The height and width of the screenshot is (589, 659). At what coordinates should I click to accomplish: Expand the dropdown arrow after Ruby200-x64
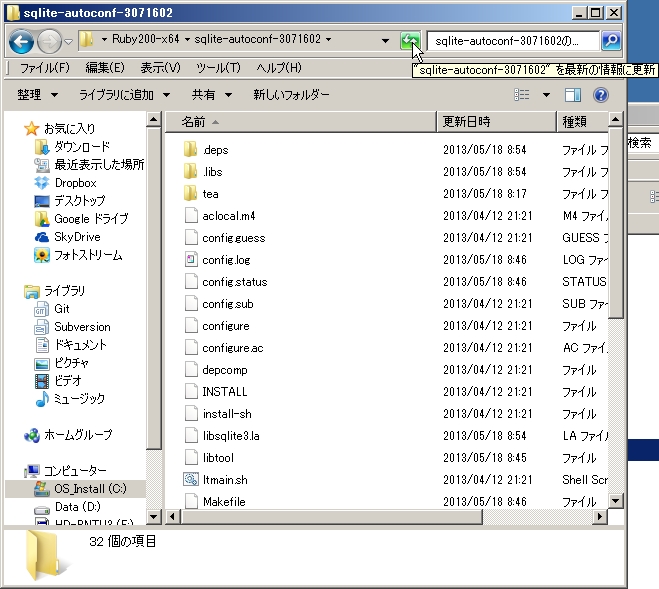tap(187, 40)
